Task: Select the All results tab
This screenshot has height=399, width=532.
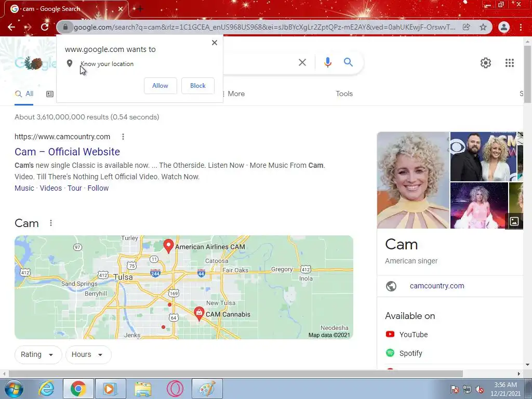Action: coord(24,94)
